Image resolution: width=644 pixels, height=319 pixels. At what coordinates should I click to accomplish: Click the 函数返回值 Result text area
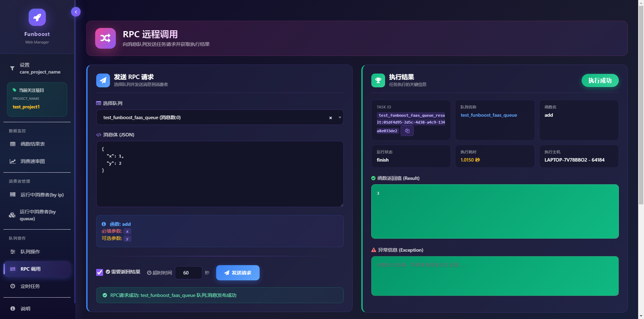click(495, 211)
